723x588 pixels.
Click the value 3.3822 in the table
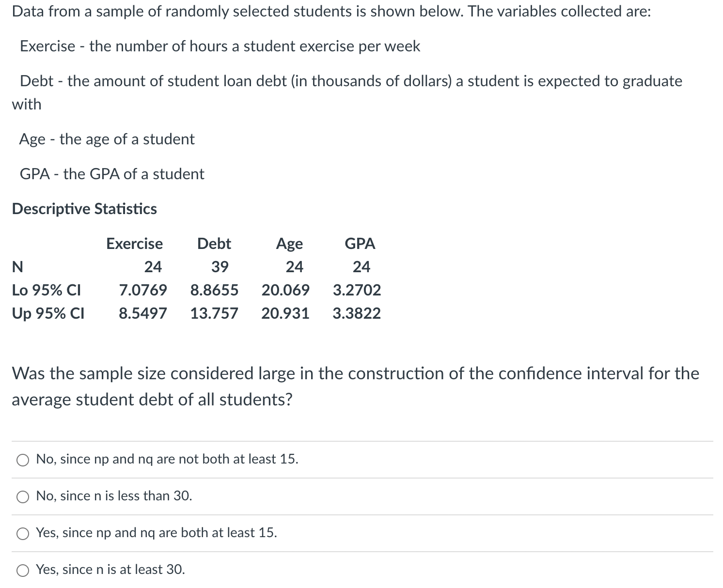coord(357,313)
